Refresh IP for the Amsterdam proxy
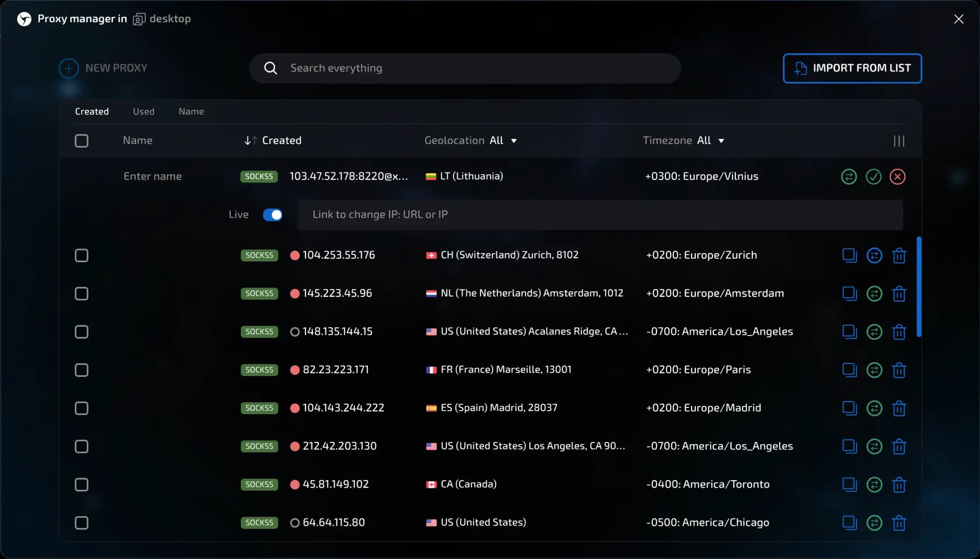This screenshot has height=559, width=980. pyautogui.click(x=874, y=294)
